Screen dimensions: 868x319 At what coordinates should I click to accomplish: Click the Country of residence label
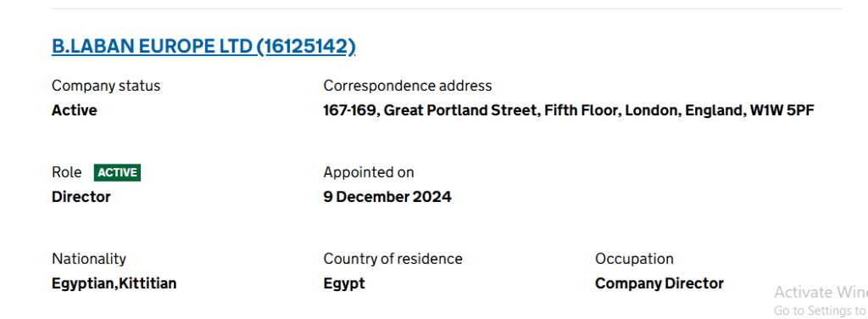392,259
